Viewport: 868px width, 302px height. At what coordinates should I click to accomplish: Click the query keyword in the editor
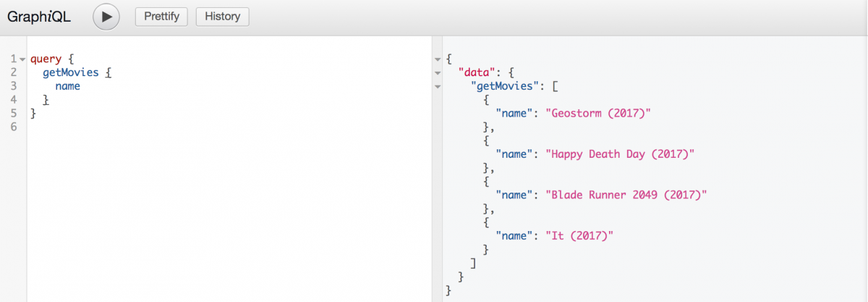tap(46, 59)
